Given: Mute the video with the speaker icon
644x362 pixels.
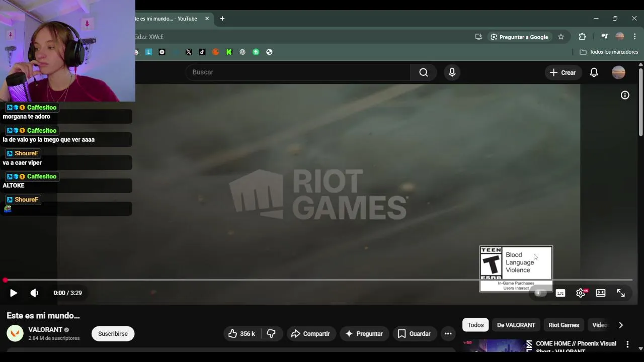Looking at the screenshot, I should (x=34, y=293).
